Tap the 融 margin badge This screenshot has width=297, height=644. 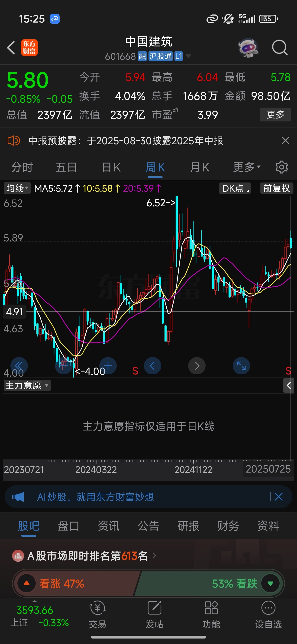142,56
